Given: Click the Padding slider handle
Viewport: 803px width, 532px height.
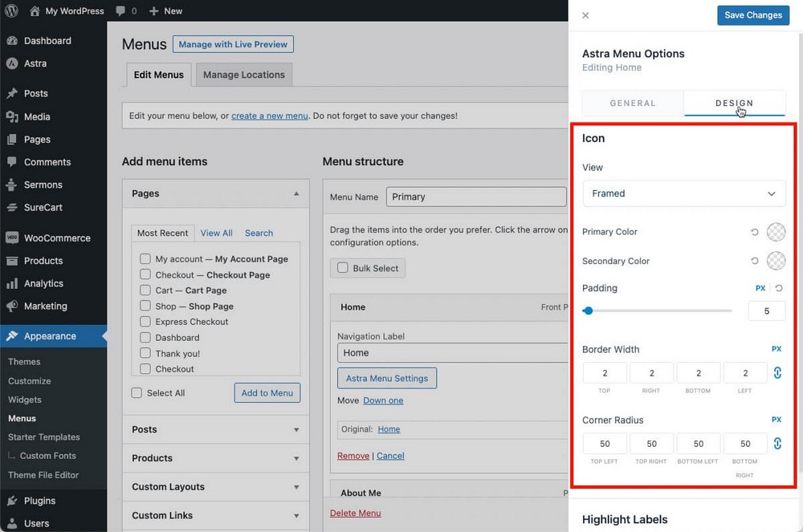Looking at the screenshot, I should click(x=588, y=311).
